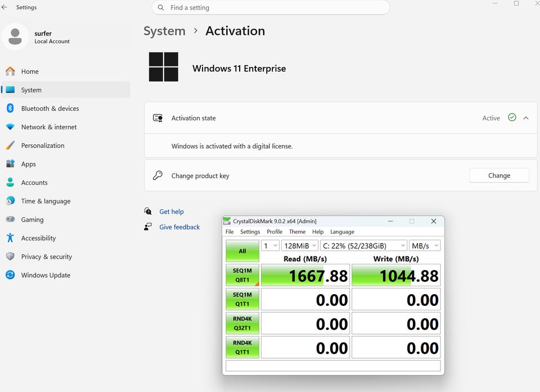Open the Theme menu
The width and height of the screenshot is (540, 392).
coord(297,232)
